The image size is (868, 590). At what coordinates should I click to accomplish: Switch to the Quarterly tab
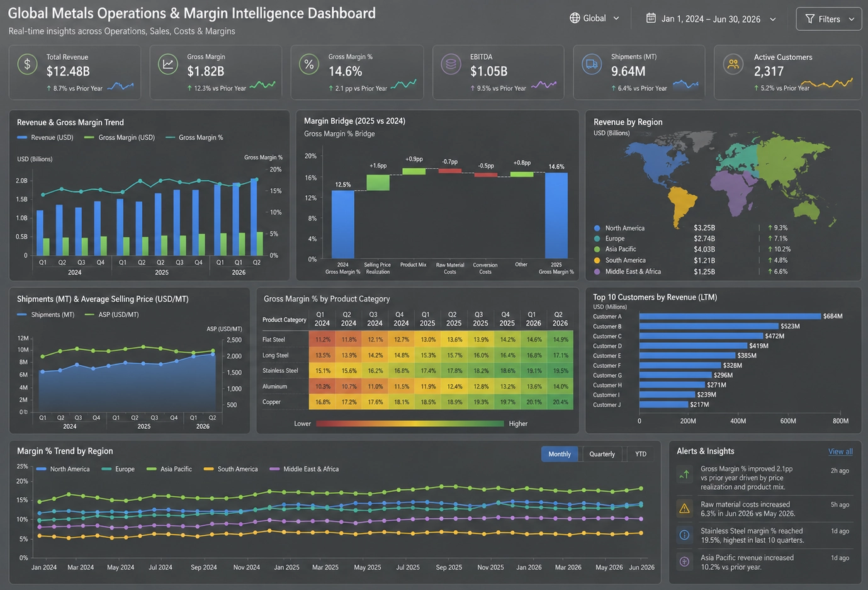tap(602, 454)
